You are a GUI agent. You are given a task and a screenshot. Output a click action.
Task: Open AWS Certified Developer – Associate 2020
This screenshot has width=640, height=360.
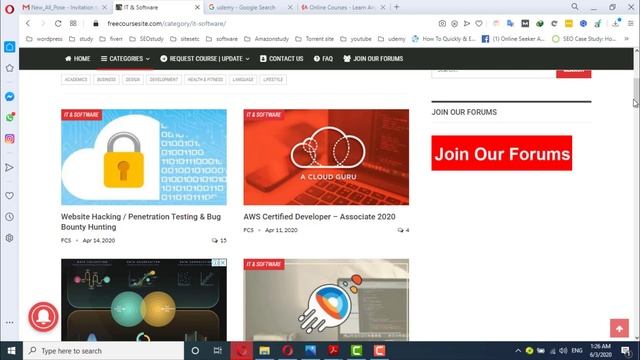tap(319, 217)
